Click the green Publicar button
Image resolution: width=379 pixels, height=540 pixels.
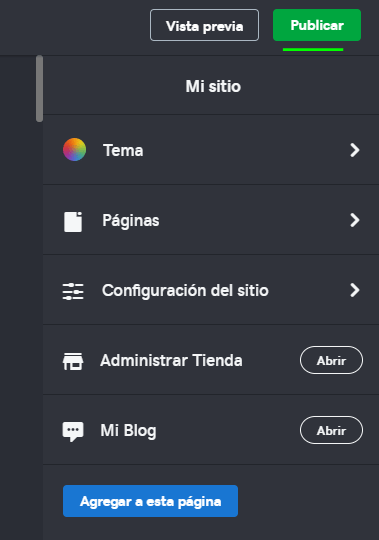(x=317, y=25)
